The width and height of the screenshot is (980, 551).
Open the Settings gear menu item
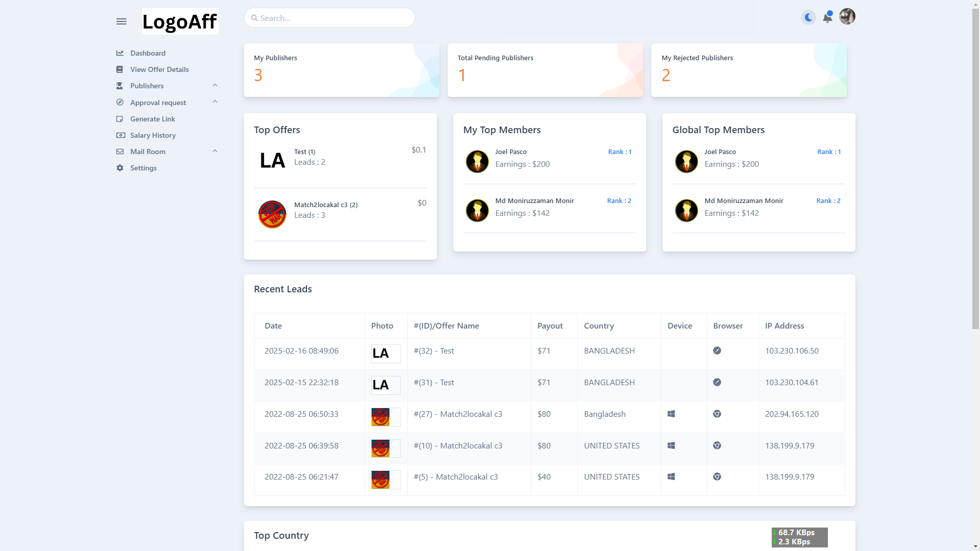(x=143, y=168)
